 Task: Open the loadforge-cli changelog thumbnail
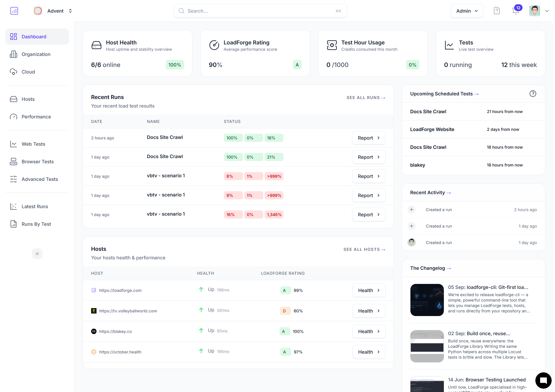pos(427,300)
